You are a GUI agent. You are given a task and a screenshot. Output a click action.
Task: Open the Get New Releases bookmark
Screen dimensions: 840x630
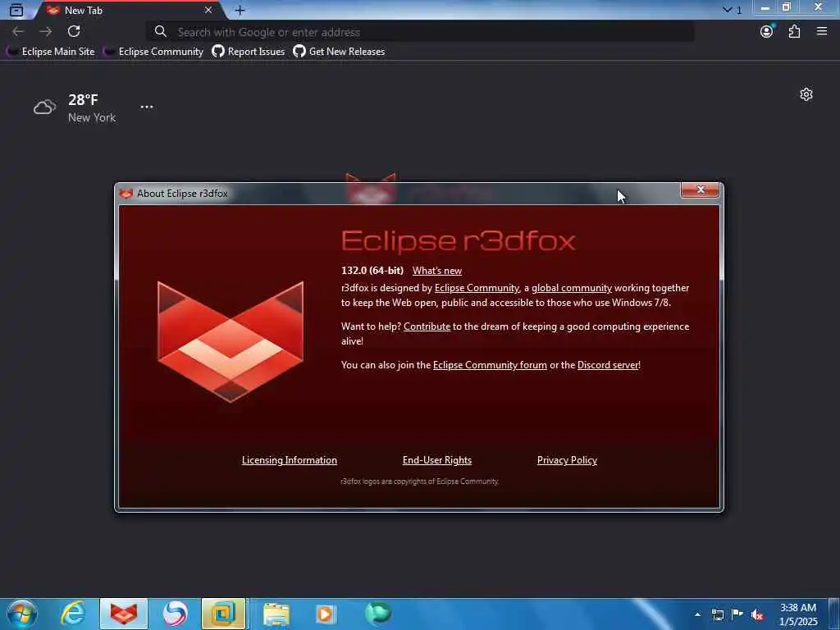[x=339, y=52]
